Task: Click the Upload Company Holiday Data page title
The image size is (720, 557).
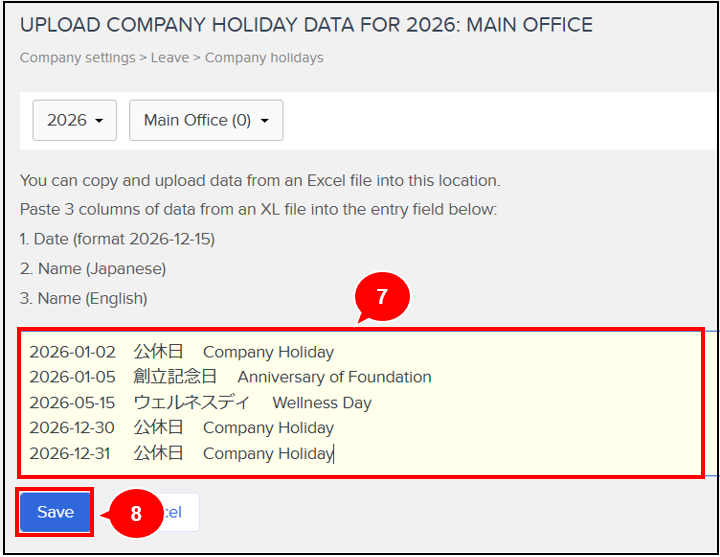Action: [x=306, y=25]
